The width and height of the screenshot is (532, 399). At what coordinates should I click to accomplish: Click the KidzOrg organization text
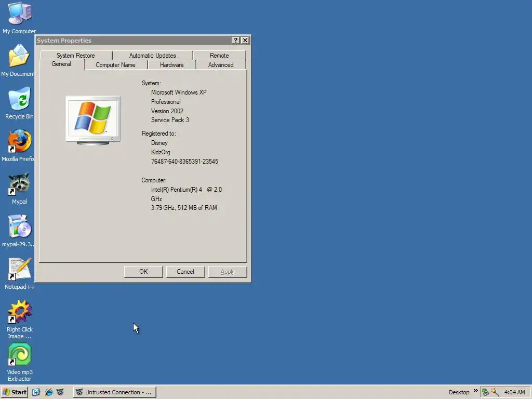coord(161,152)
